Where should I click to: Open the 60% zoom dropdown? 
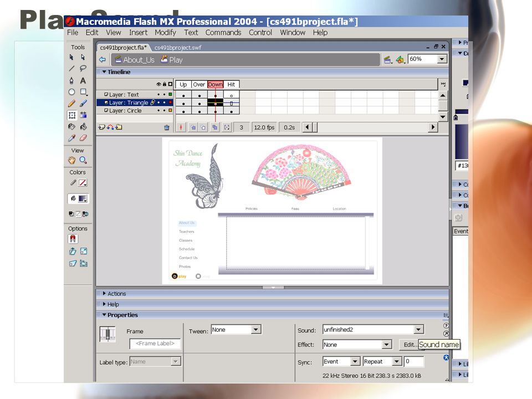[x=442, y=59]
